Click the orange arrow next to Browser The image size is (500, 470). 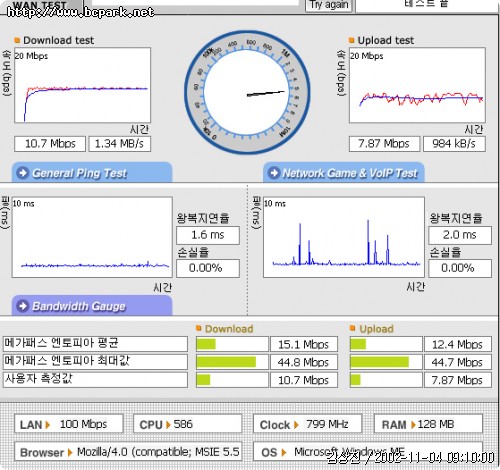70,452
